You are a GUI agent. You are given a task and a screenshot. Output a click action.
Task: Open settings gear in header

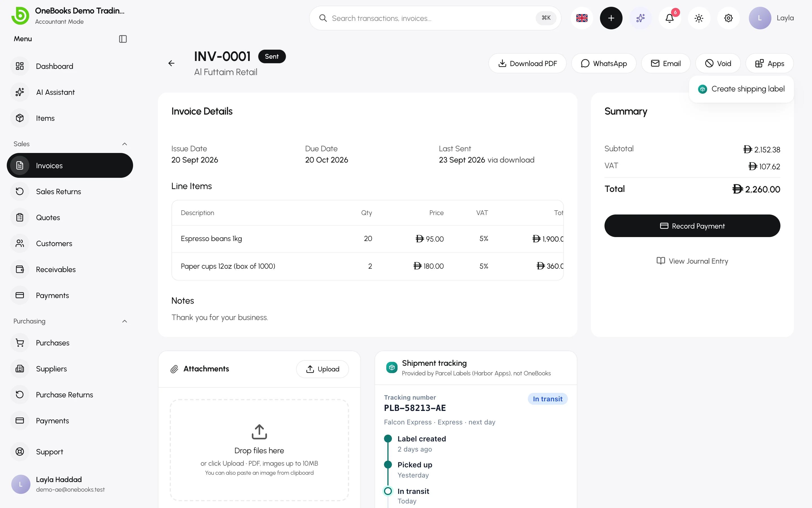pos(729,18)
